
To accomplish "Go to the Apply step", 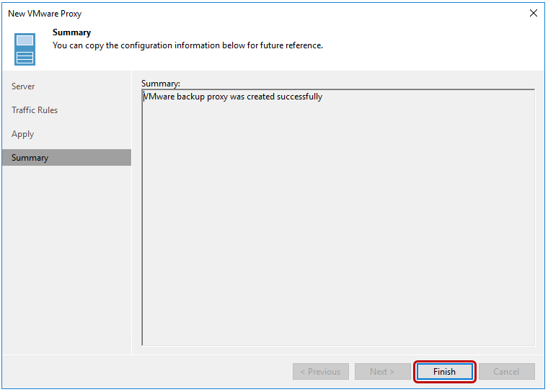I will 66,134.
